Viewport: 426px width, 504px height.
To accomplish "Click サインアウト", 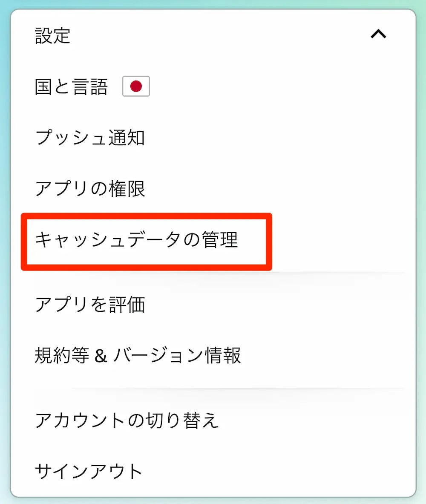I will [x=89, y=471].
